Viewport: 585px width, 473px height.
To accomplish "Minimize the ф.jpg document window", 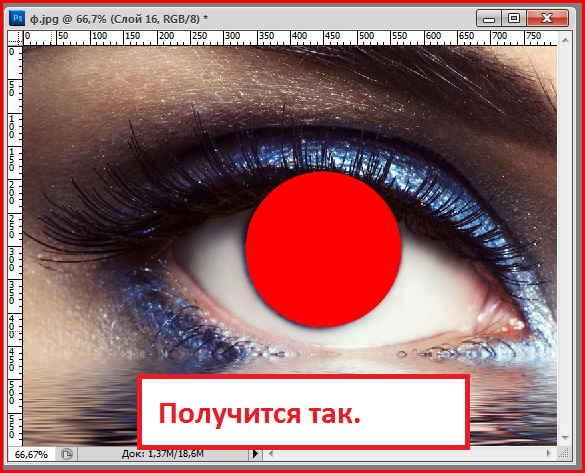I will [x=489, y=19].
